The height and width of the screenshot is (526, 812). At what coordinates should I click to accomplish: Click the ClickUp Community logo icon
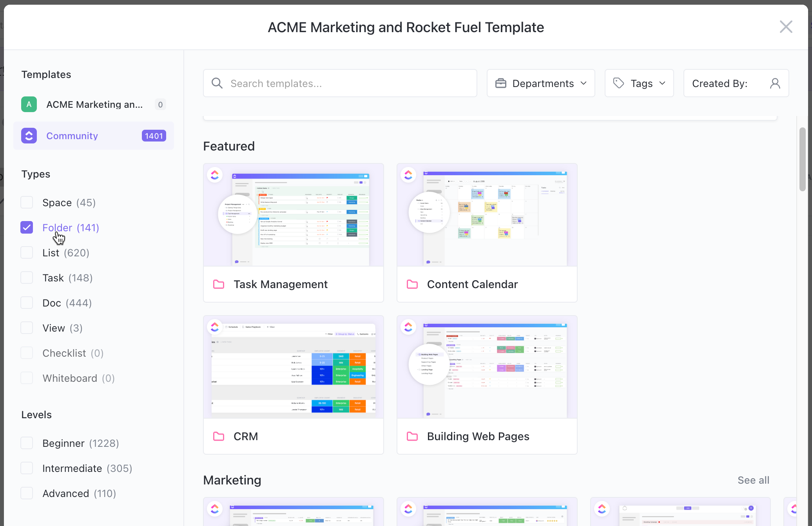pos(29,136)
